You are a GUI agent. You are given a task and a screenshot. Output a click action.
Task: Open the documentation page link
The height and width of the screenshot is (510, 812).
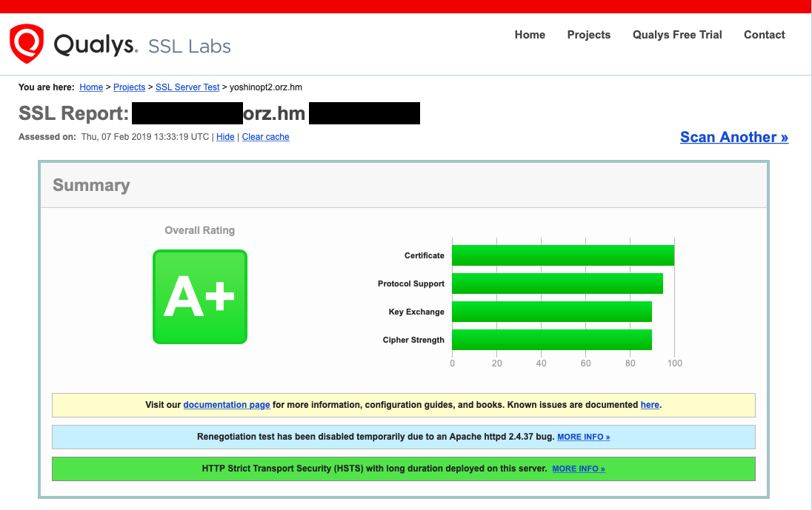tap(226, 404)
